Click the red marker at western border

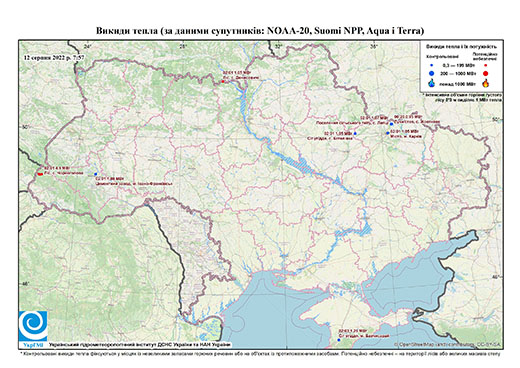point(39,174)
